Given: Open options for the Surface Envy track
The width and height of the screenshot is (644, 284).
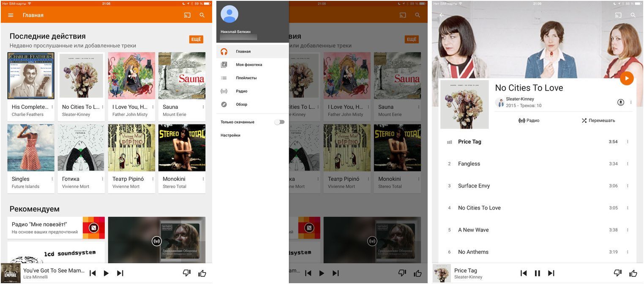Looking at the screenshot, I should [x=628, y=186].
